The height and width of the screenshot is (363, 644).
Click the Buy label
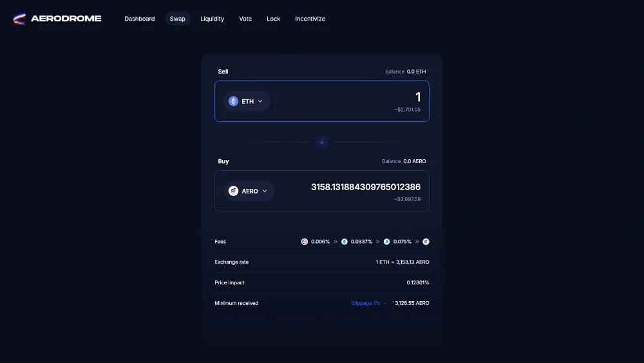(223, 161)
